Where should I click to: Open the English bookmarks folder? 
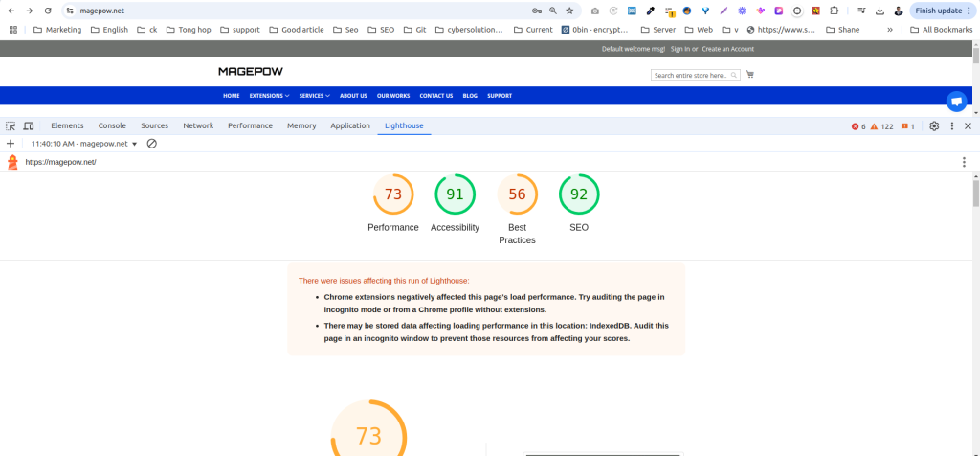coord(109,30)
